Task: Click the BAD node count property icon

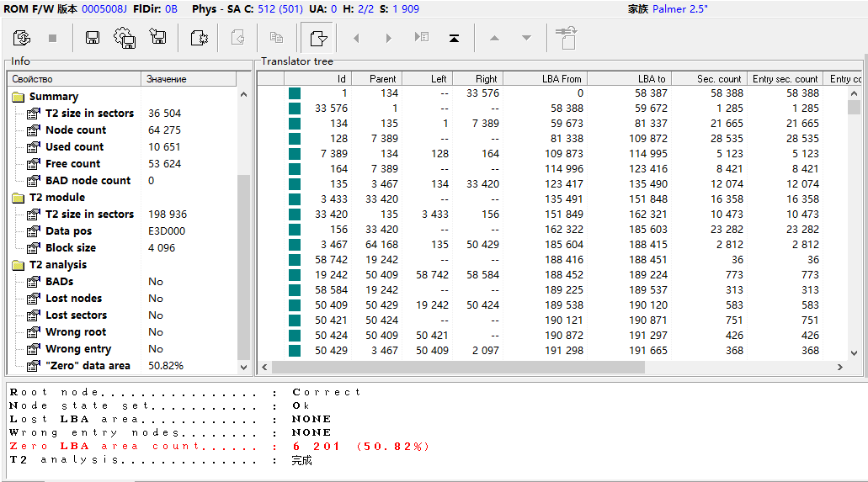Action: coord(34,180)
